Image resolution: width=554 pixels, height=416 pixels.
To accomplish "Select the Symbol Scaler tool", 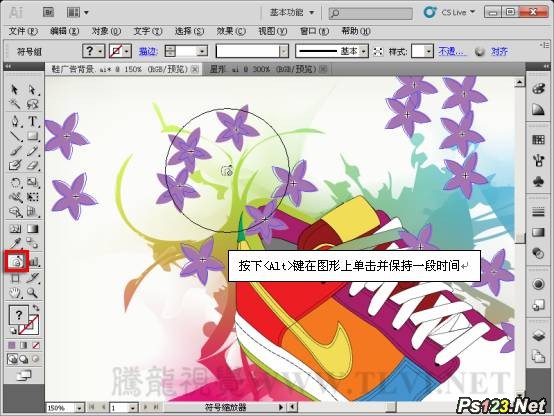I will tap(16, 262).
